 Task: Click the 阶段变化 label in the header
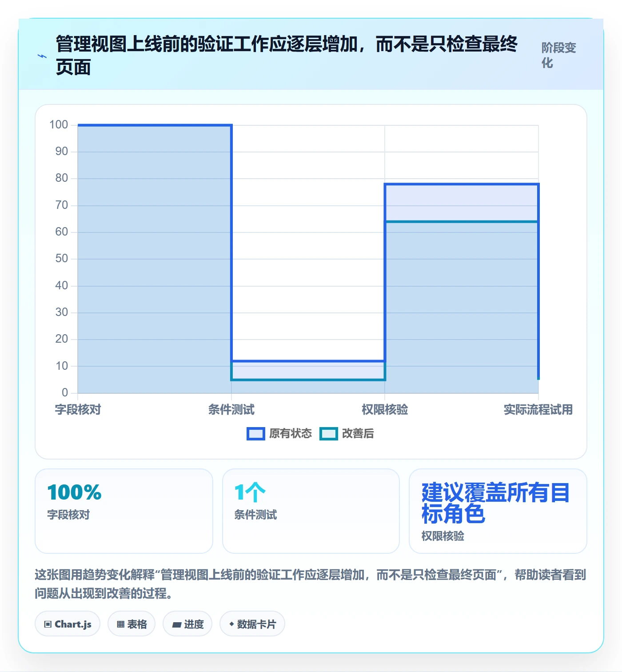tap(558, 55)
